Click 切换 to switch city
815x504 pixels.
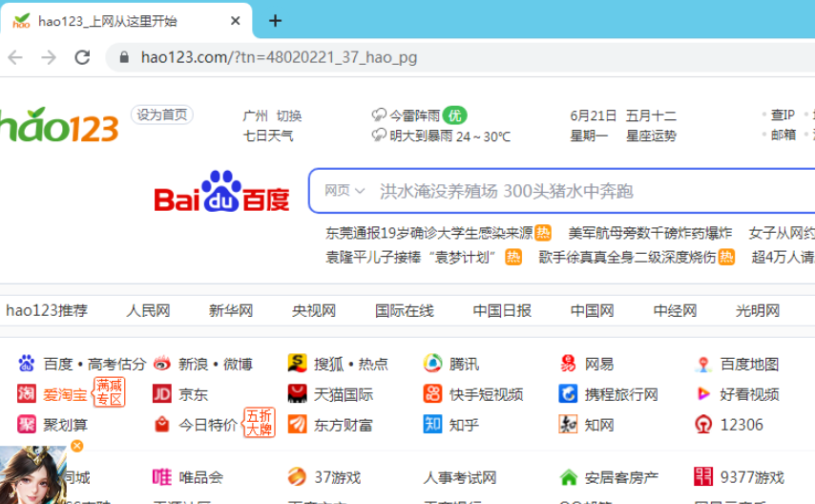289,115
